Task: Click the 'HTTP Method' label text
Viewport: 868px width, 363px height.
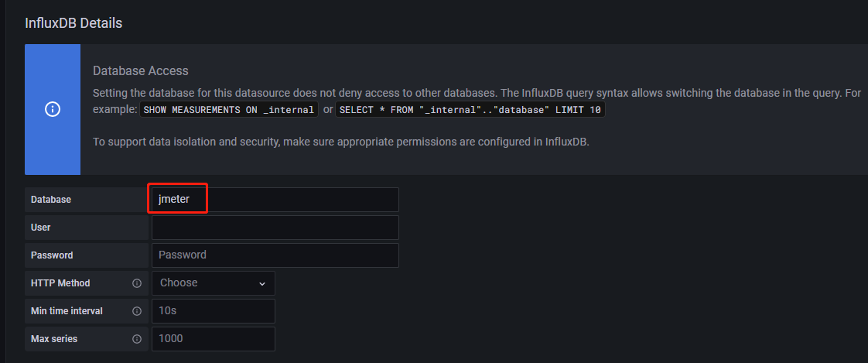Action: [60, 283]
